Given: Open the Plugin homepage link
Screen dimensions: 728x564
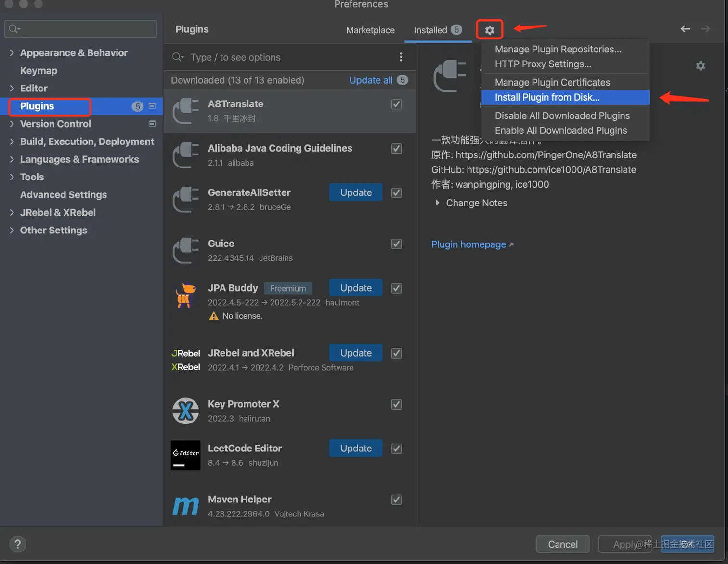Looking at the screenshot, I should pyautogui.click(x=472, y=244).
